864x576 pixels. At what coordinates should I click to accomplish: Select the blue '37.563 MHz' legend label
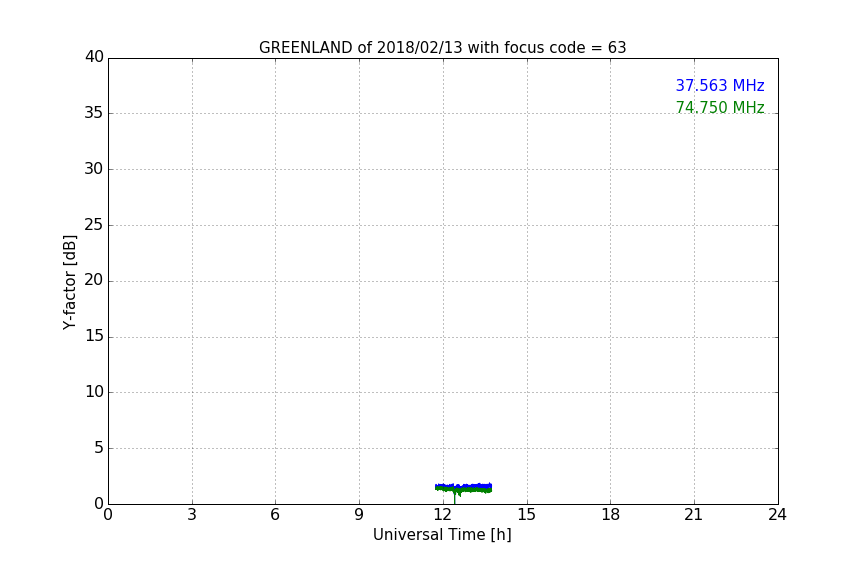pyautogui.click(x=720, y=85)
